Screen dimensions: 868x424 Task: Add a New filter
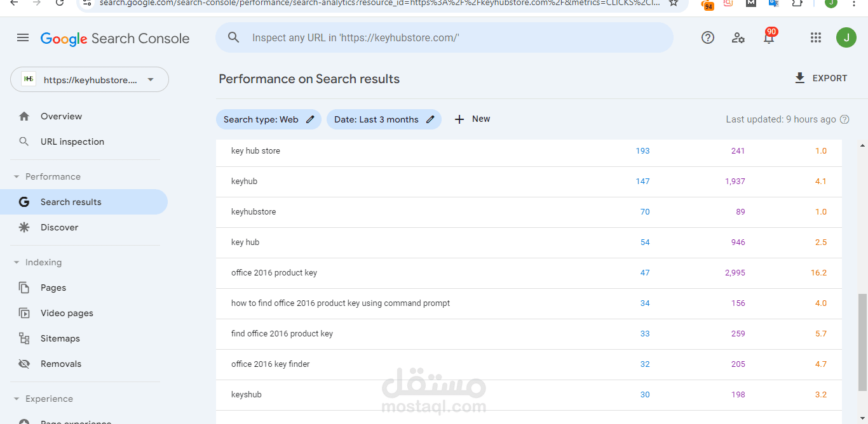pos(472,119)
